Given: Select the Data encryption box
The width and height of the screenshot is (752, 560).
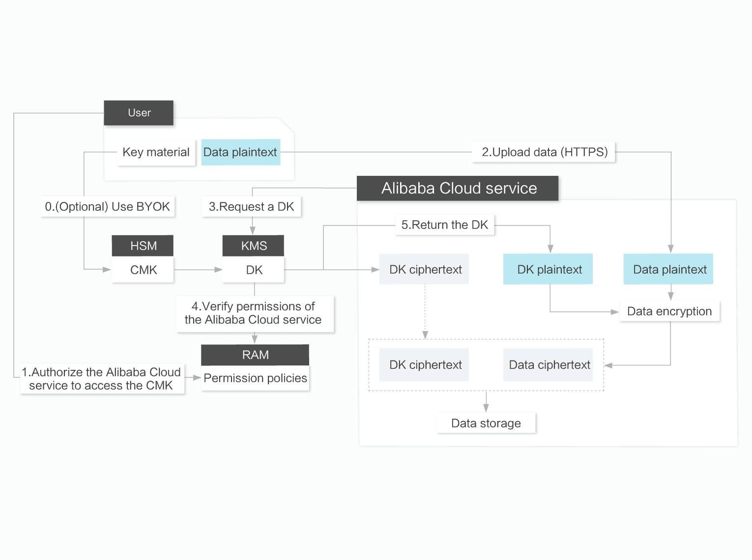Looking at the screenshot, I should [669, 311].
